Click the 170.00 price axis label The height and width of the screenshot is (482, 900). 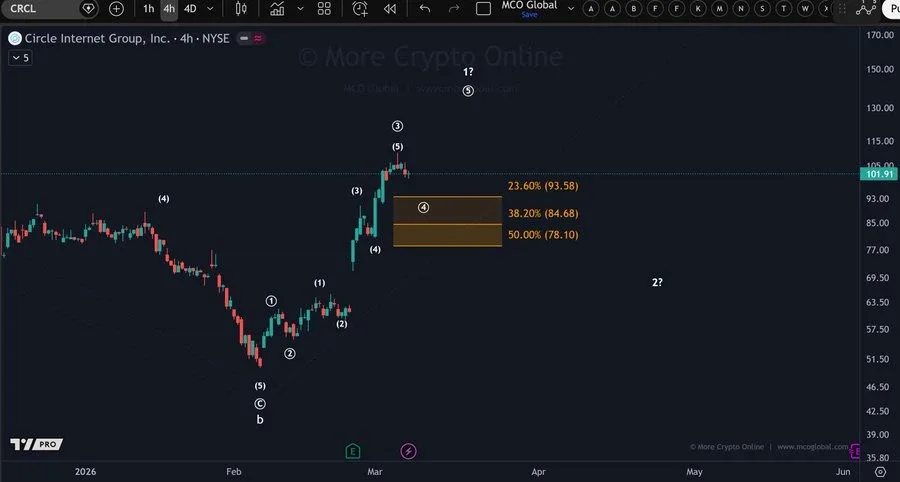coord(880,35)
